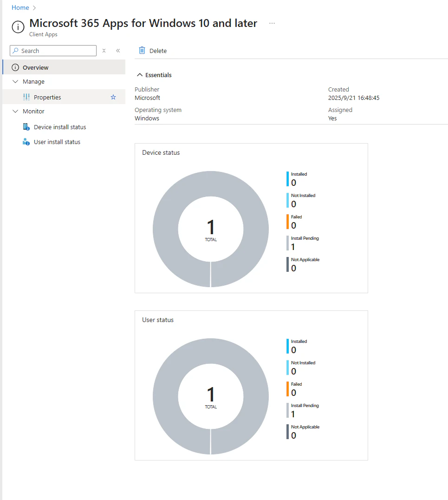
Task: Click the Publisher value Microsoft
Action: [x=147, y=98]
